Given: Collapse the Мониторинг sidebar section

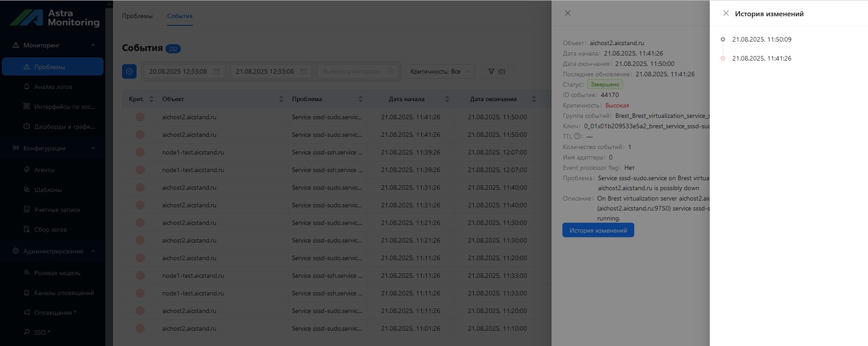Looking at the screenshot, I should click(x=93, y=45).
